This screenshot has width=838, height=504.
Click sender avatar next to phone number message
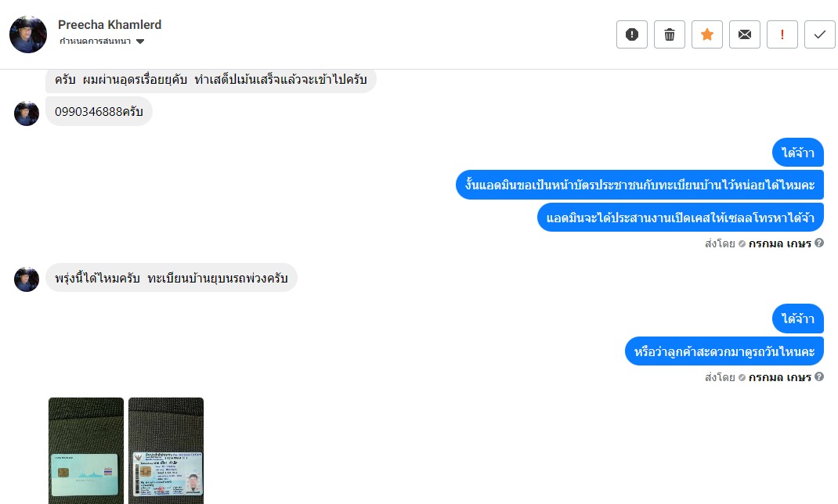[27, 113]
